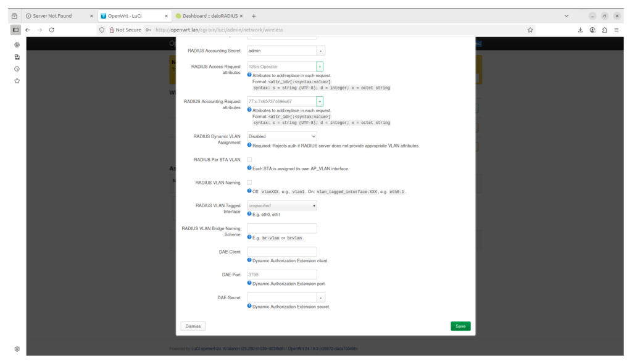Reveal the DAE-Secret password value
Viewport: 632px width, 364px height.
point(321,297)
